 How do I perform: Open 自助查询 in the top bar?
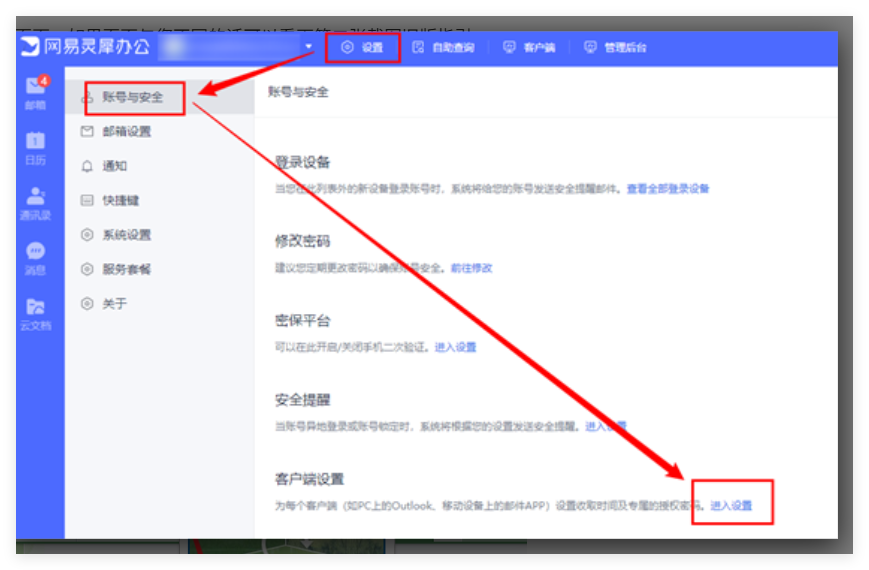(443, 48)
